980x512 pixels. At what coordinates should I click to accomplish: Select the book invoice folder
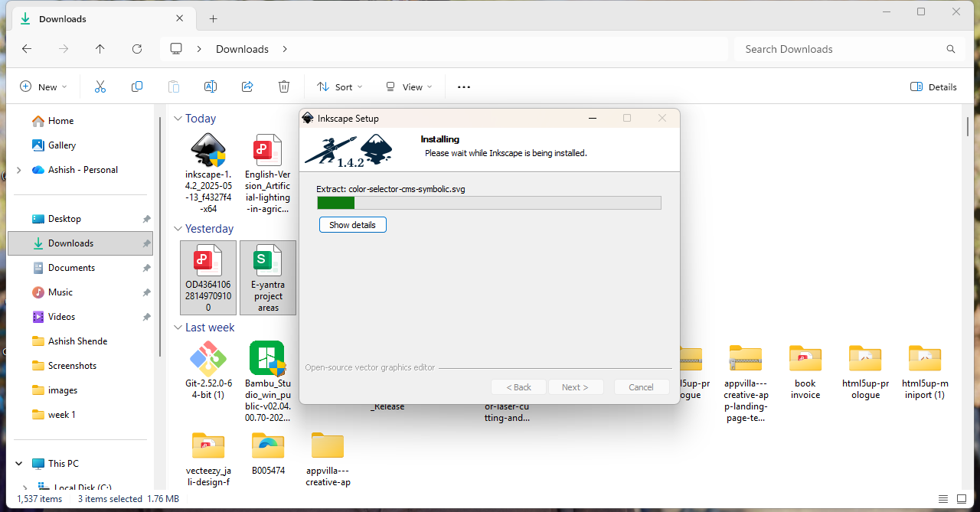point(805,371)
